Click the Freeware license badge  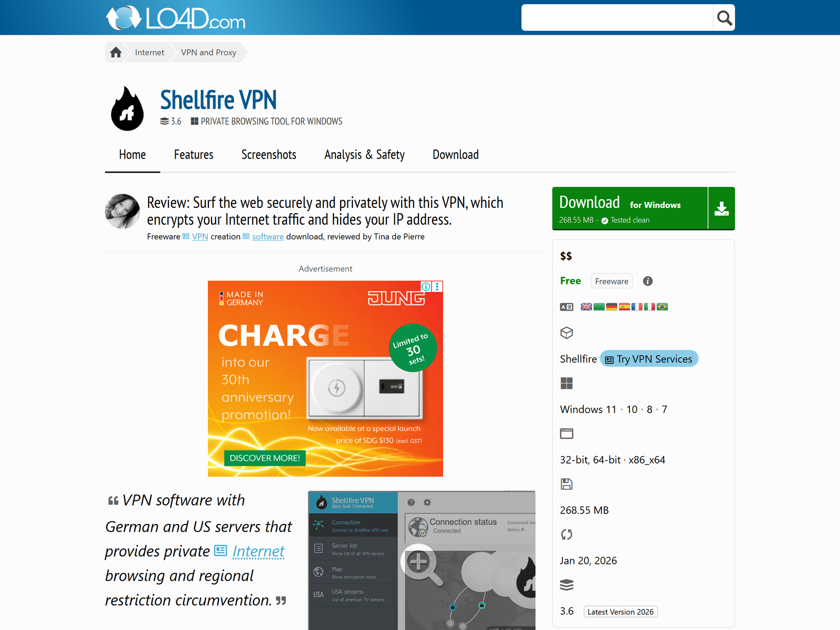pyautogui.click(x=612, y=281)
